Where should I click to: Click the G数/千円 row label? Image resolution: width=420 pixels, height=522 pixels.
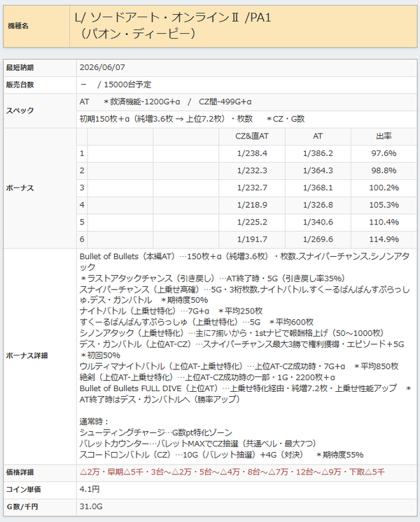pyautogui.click(x=22, y=507)
